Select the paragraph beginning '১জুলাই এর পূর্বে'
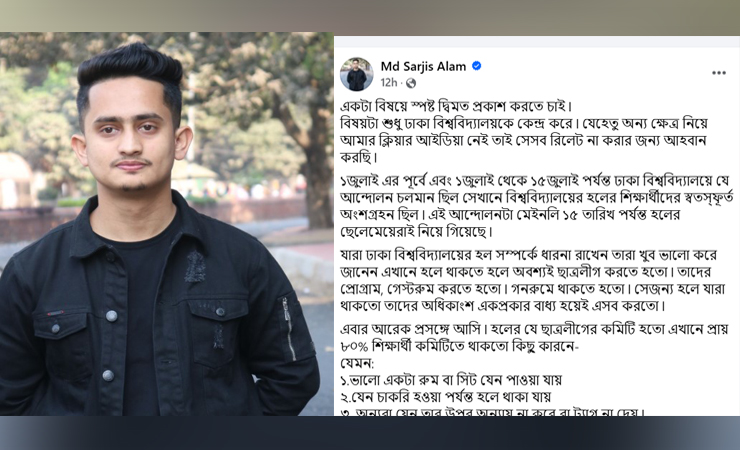Screen dimensions: 740x450 (537, 206)
